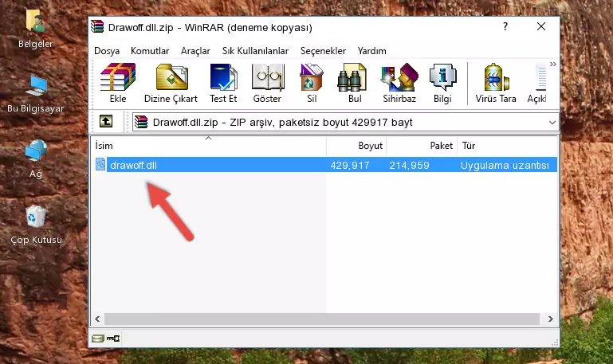Launch the Sihirbaz wizard
Image resolution: width=613 pixels, height=364 pixels.
[399, 83]
